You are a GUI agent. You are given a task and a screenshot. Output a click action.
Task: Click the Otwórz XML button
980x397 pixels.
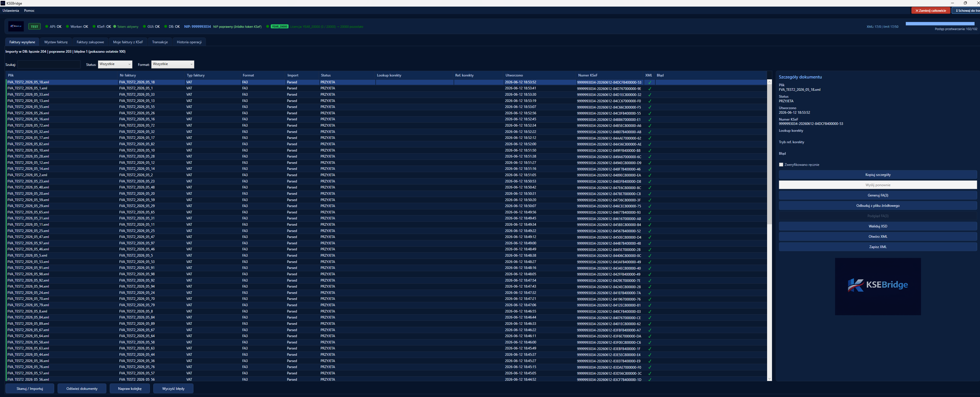coord(878,237)
